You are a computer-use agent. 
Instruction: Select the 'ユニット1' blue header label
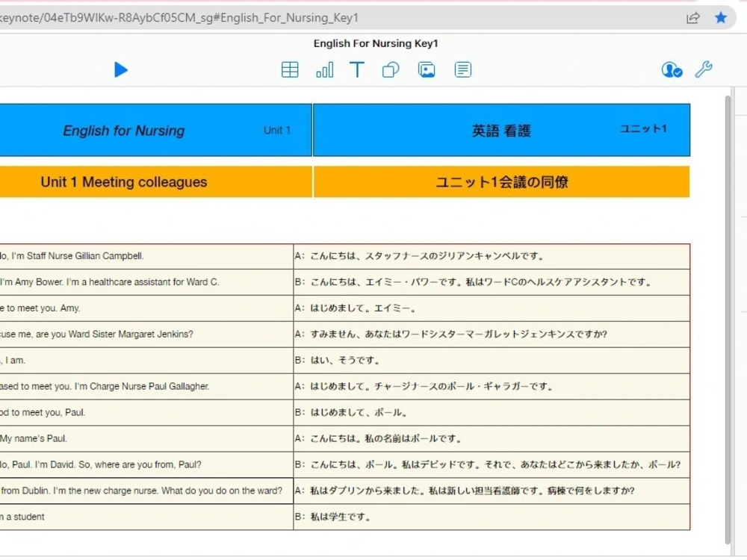tap(643, 128)
